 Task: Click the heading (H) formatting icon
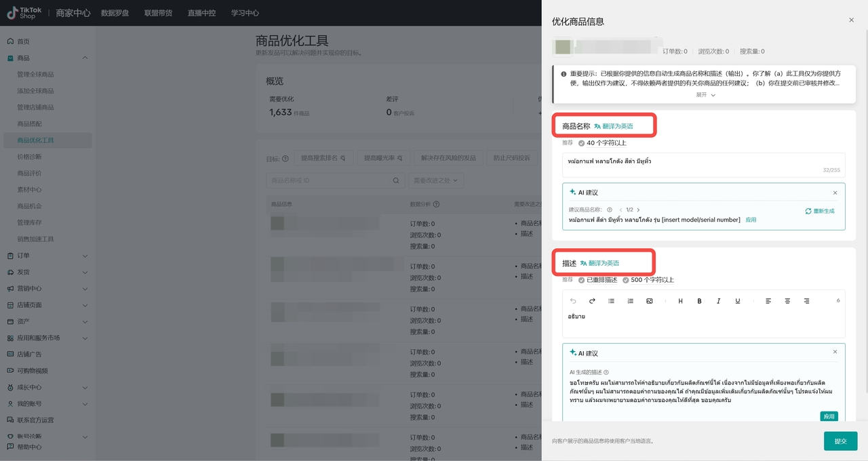click(x=680, y=301)
